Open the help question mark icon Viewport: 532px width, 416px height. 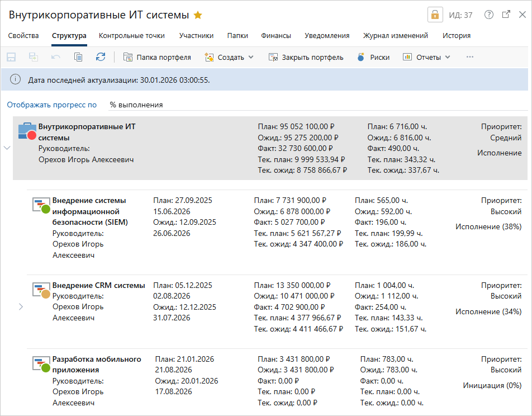point(489,15)
